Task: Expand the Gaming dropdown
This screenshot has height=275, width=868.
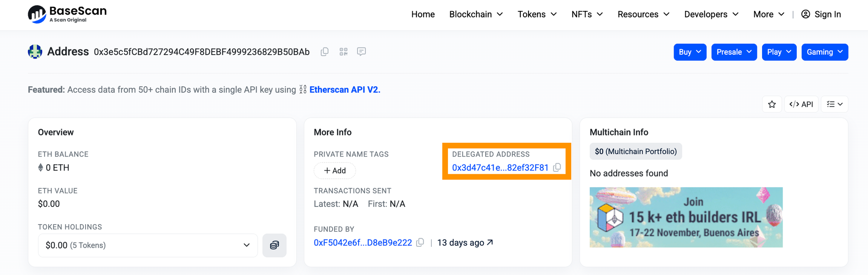Action: [825, 52]
